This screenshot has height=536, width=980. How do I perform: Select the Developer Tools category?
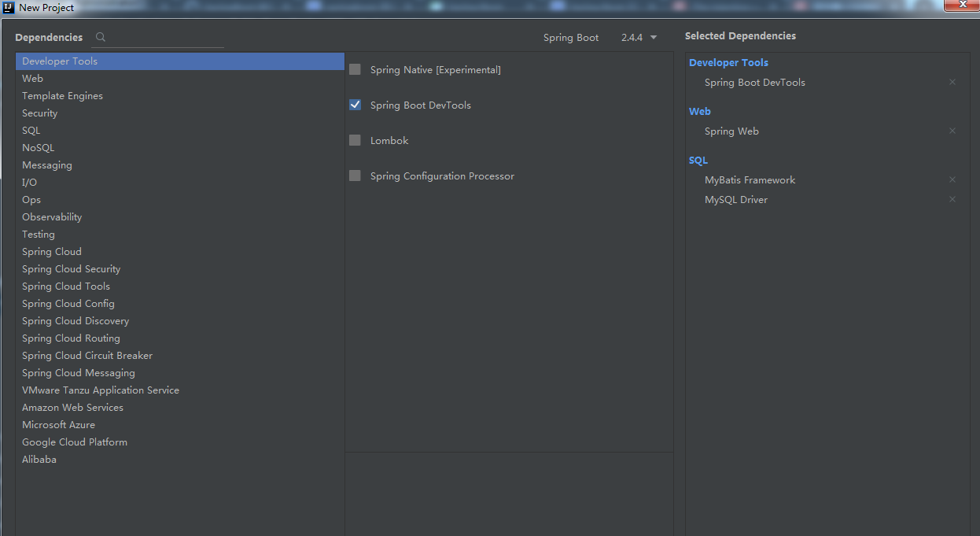[x=180, y=61]
